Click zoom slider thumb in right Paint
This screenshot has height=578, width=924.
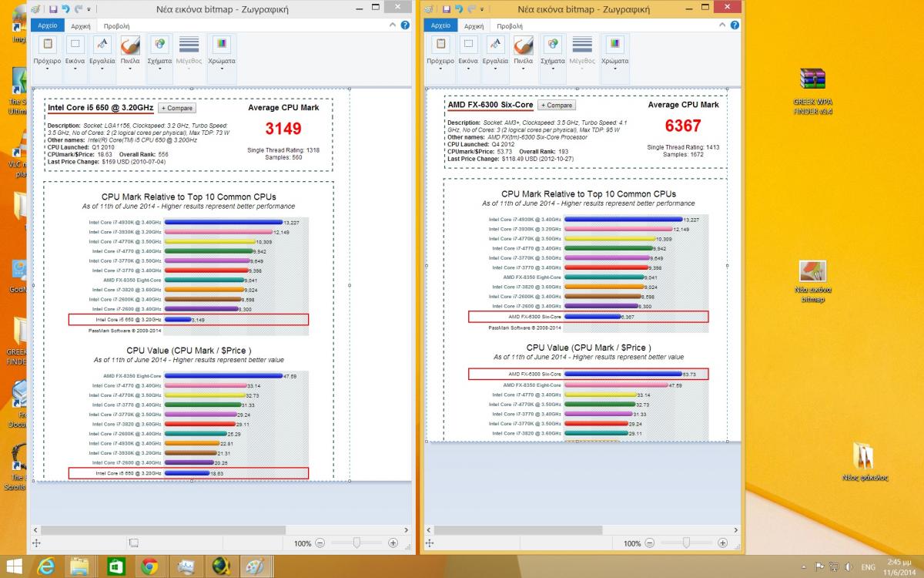688,543
